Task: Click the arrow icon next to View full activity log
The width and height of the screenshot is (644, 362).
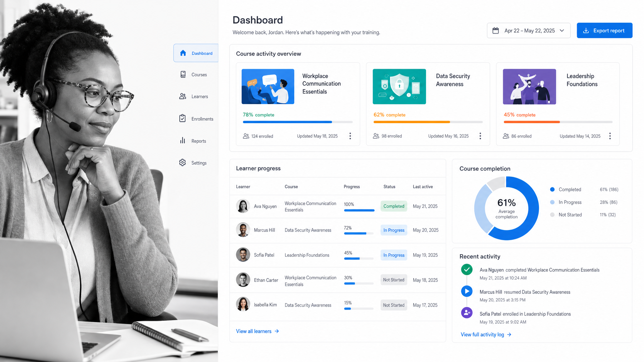Action: [x=509, y=335]
